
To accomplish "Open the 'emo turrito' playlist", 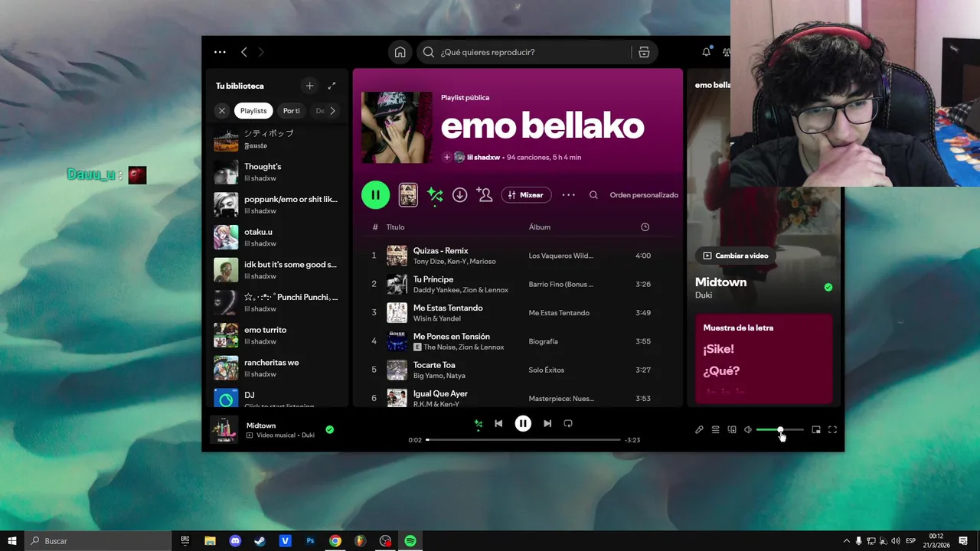I will 276,335.
